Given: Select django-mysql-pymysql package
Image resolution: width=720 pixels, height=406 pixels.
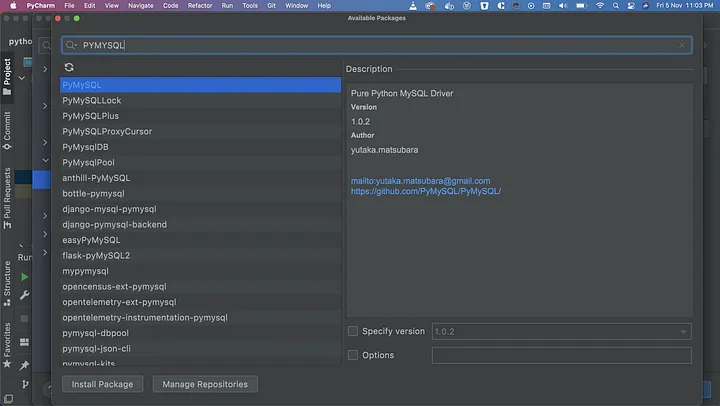Looking at the screenshot, I should (x=200, y=209).
